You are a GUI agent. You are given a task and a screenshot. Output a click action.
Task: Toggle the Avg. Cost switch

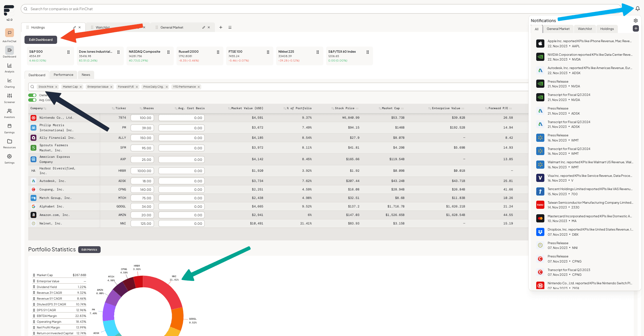pos(32,100)
